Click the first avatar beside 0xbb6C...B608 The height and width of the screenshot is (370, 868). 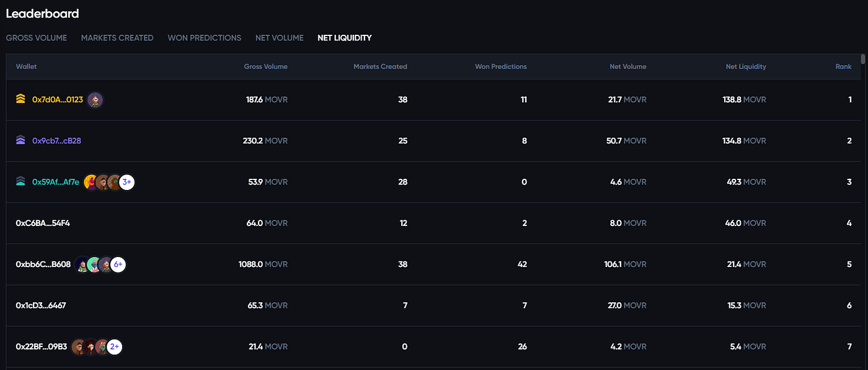coord(82,264)
